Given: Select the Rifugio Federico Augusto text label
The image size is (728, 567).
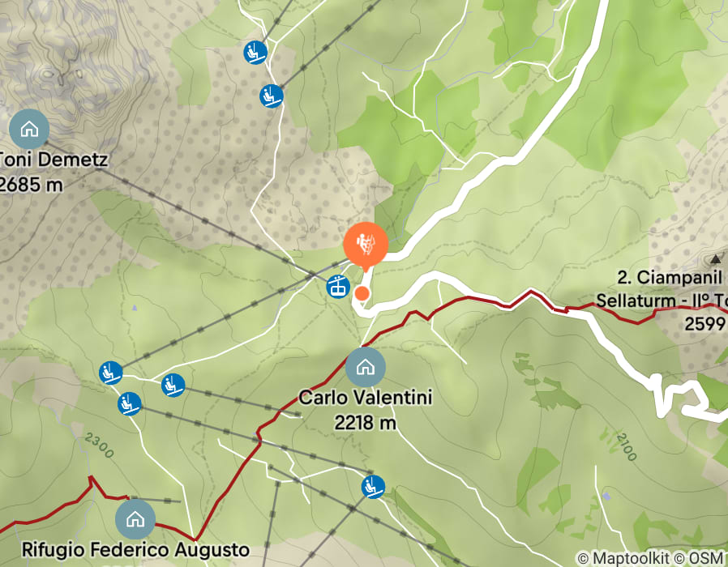Looking at the screenshot, I should coord(135,550).
